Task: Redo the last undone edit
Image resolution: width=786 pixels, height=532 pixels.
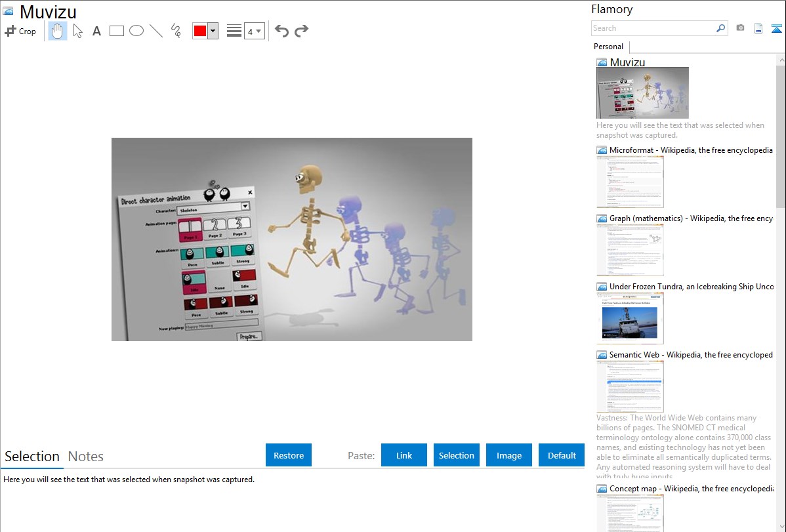Action: click(x=301, y=31)
